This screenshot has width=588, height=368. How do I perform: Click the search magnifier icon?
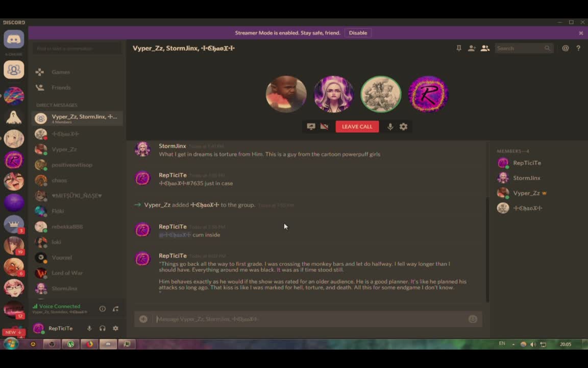coord(547,48)
